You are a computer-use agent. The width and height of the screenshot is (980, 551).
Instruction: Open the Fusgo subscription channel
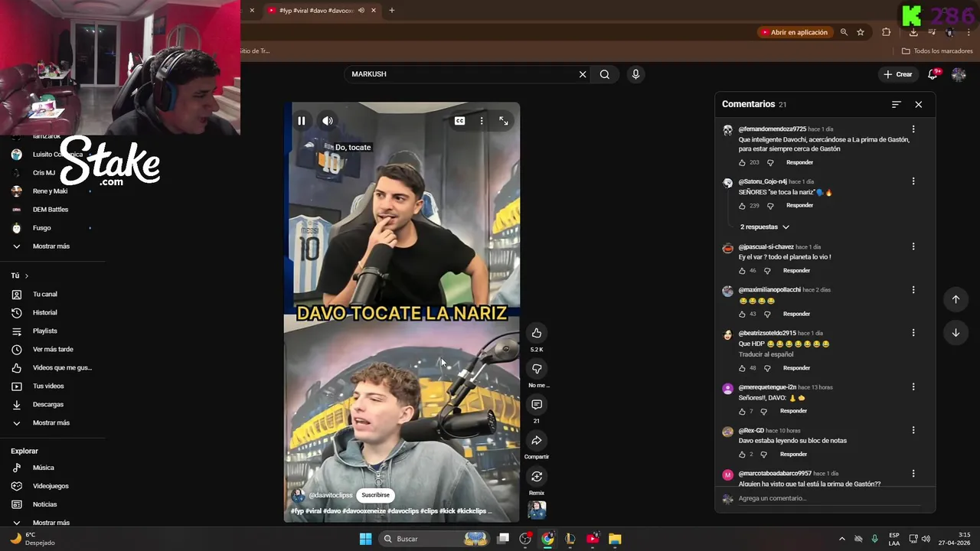click(x=42, y=228)
